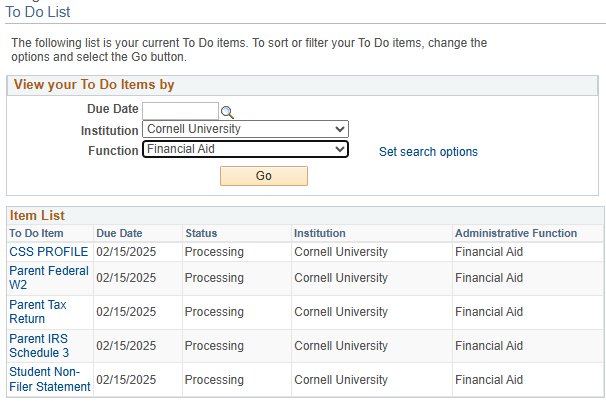Select the Student Non-Filer Statement link
This screenshot has width=606, height=401.
[x=49, y=379]
